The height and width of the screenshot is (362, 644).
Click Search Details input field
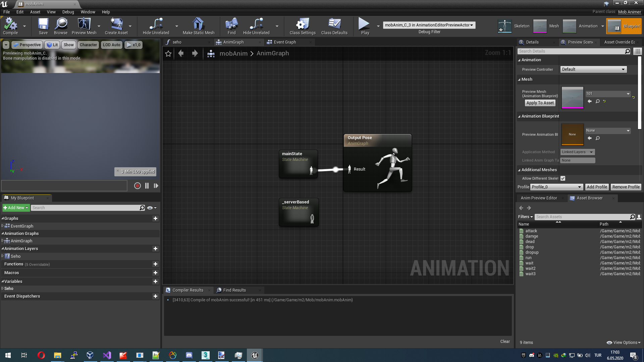(574, 51)
